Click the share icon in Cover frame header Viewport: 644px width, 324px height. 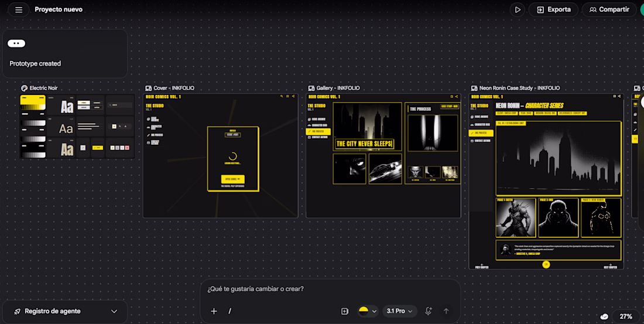[x=293, y=97]
